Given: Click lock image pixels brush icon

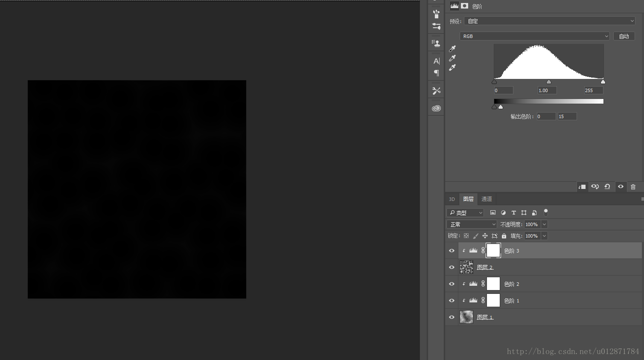Looking at the screenshot, I should 475,236.
